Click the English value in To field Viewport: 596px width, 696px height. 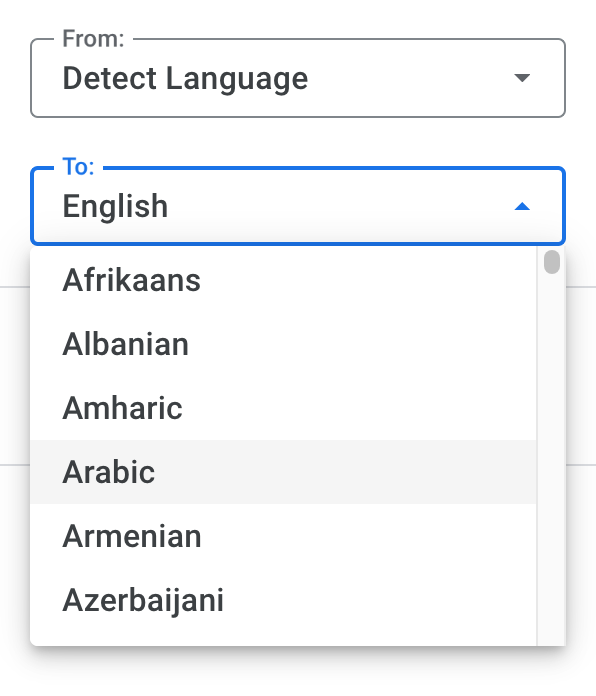point(115,206)
